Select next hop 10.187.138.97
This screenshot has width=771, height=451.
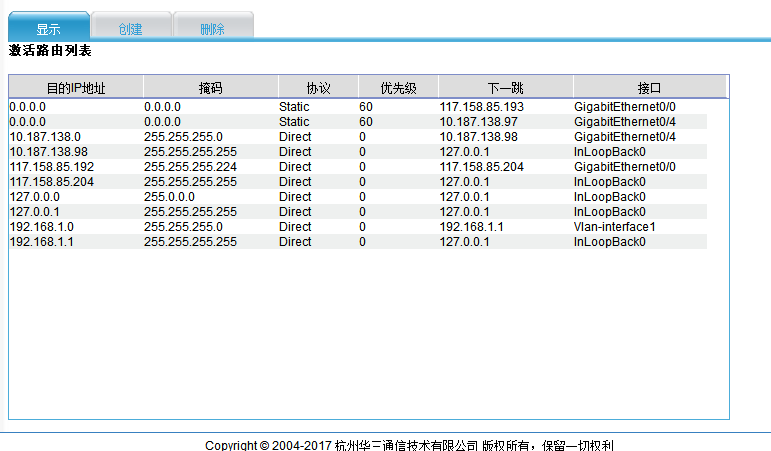(x=478, y=121)
